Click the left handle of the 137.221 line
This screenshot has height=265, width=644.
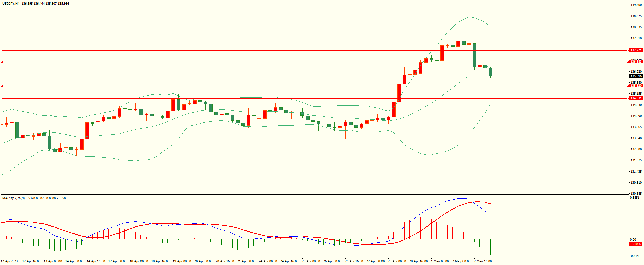[2, 50]
